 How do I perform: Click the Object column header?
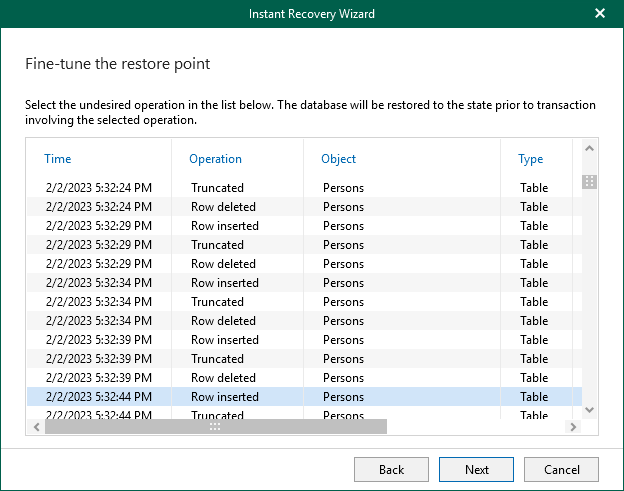(338, 159)
